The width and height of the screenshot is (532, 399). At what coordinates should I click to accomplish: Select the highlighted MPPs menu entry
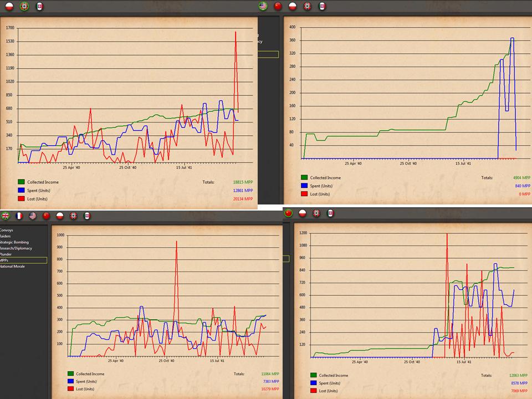click(x=23, y=260)
